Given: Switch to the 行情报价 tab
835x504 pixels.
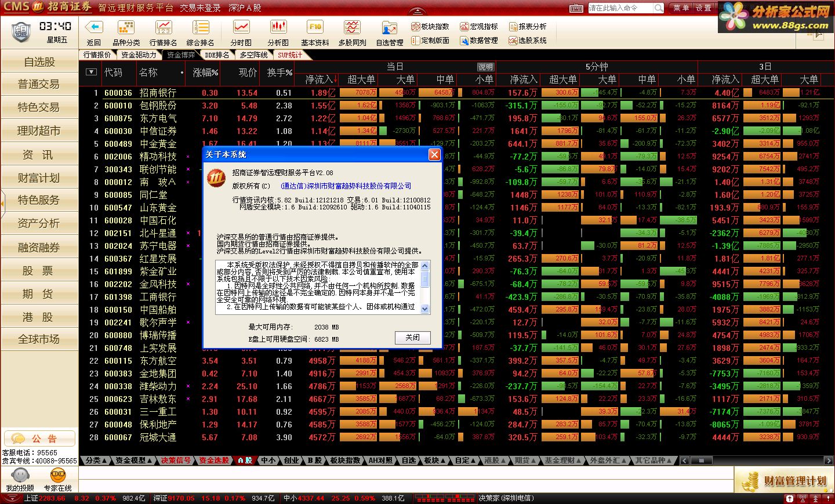Looking at the screenshot, I should click(x=97, y=55).
